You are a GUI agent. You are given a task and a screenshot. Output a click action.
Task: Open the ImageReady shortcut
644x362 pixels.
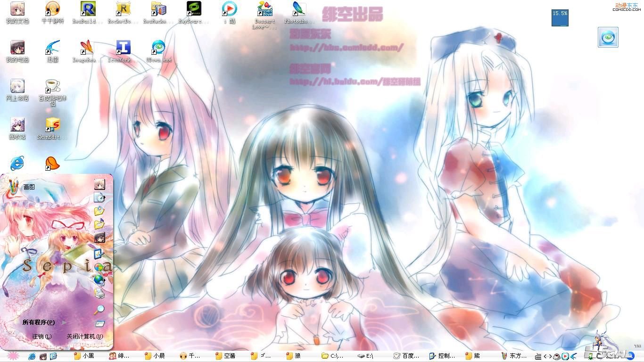tap(87, 51)
